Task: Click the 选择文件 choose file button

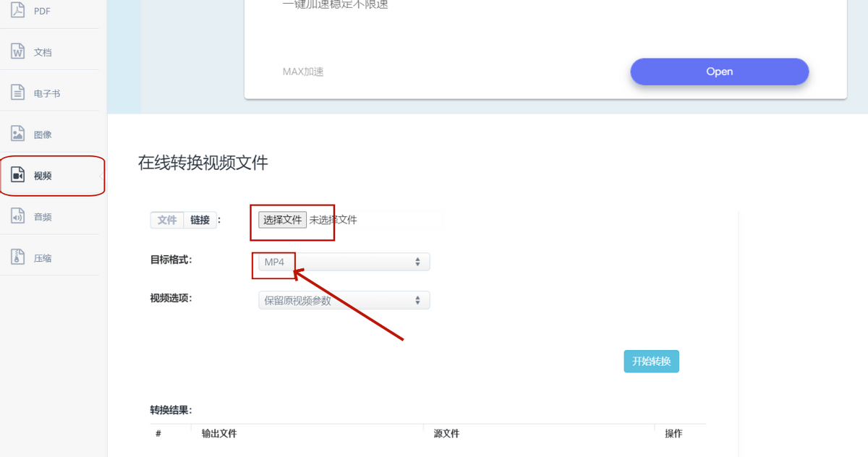Action: click(x=282, y=220)
